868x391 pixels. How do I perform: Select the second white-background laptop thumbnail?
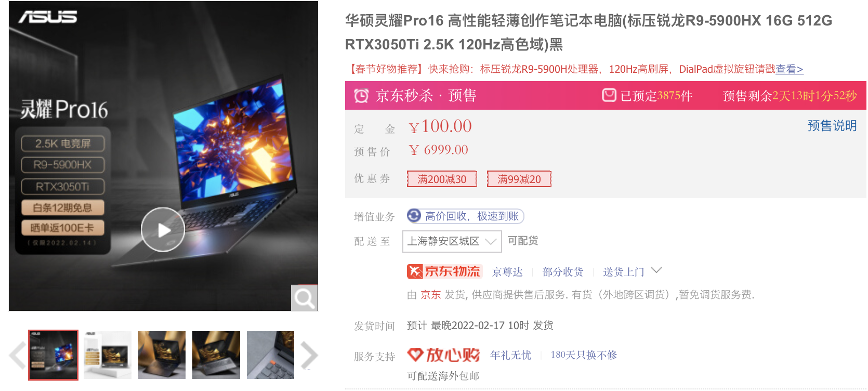coord(108,355)
